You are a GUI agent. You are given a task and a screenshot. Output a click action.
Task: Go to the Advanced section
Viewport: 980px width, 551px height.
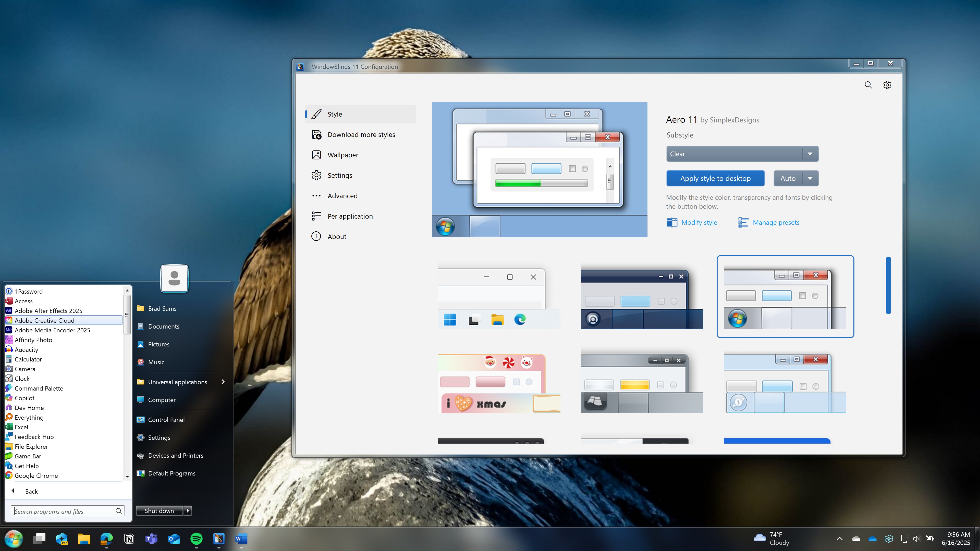(x=361, y=196)
